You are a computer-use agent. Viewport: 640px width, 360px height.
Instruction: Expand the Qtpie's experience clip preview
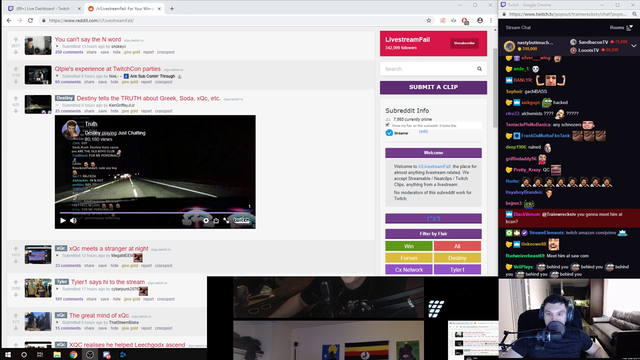(57, 76)
